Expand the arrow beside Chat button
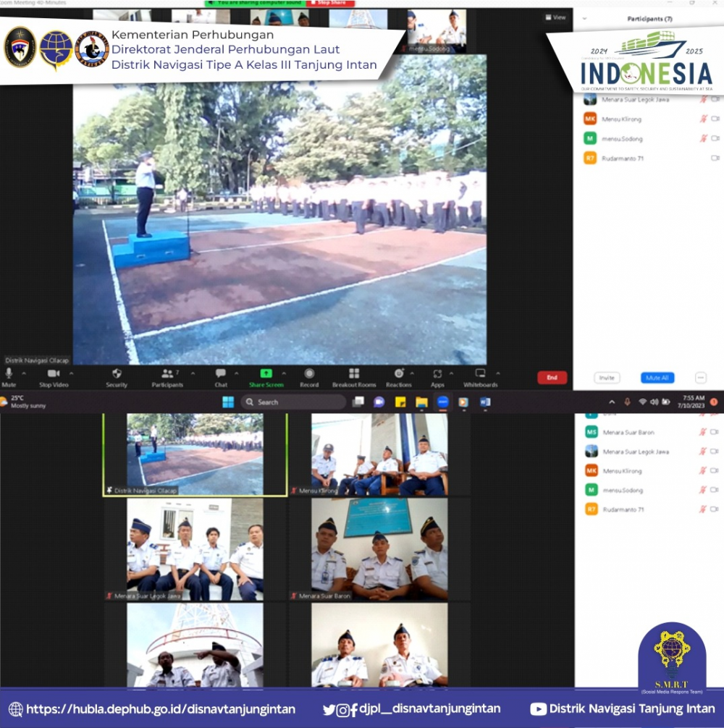 236,373
